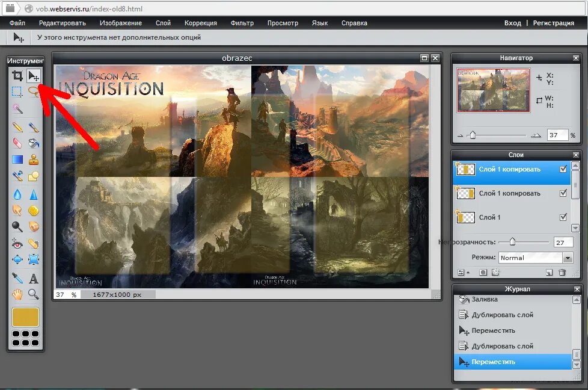Add a layer mask in Layers panel
This screenshot has height=390, width=588.
pos(483,273)
